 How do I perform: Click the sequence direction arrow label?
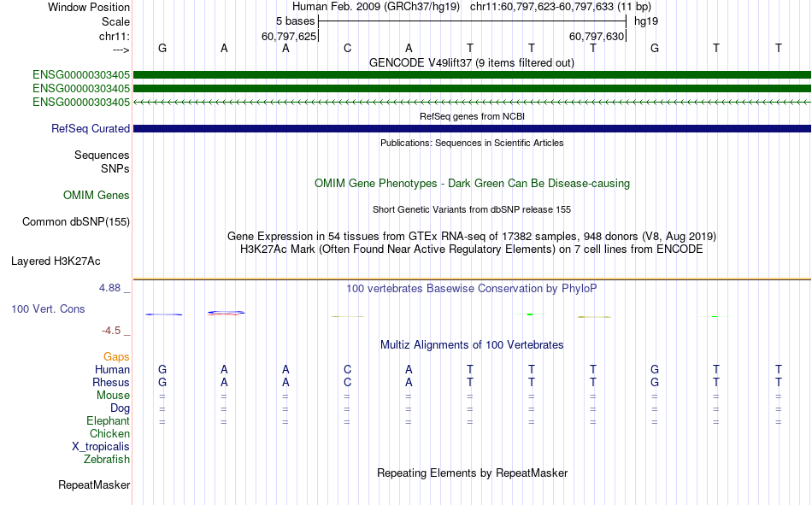click(121, 50)
